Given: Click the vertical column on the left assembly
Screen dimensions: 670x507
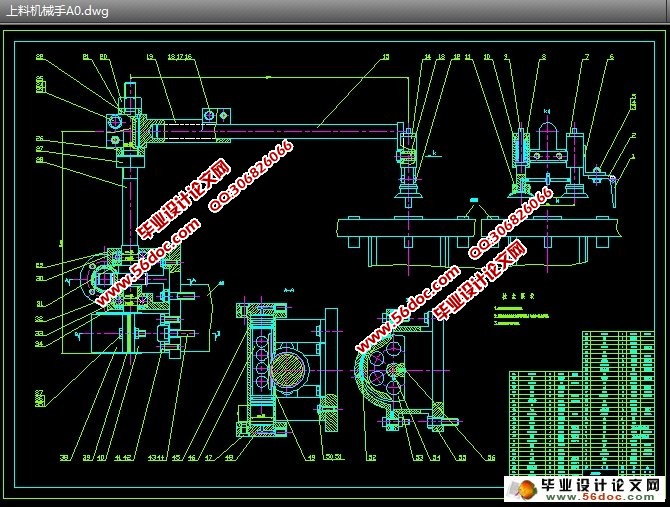Looking at the screenshot, I should 125,200.
